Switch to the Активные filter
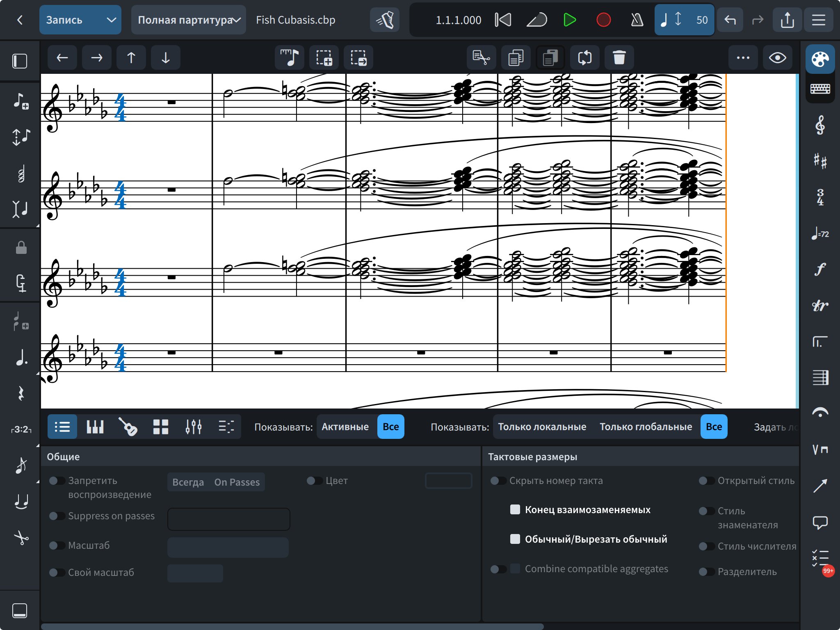Image resolution: width=840 pixels, height=630 pixels. [x=345, y=427]
